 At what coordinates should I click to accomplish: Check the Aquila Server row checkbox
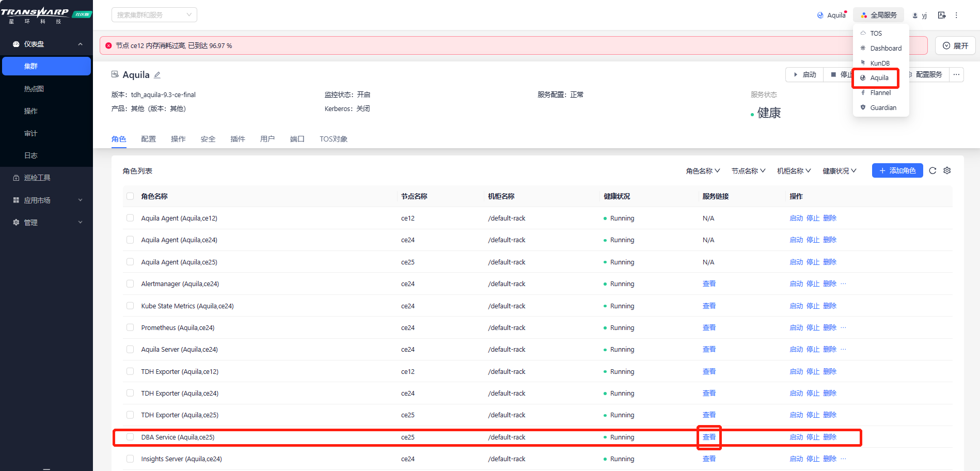pyautogui.click(x=130, y=349)
